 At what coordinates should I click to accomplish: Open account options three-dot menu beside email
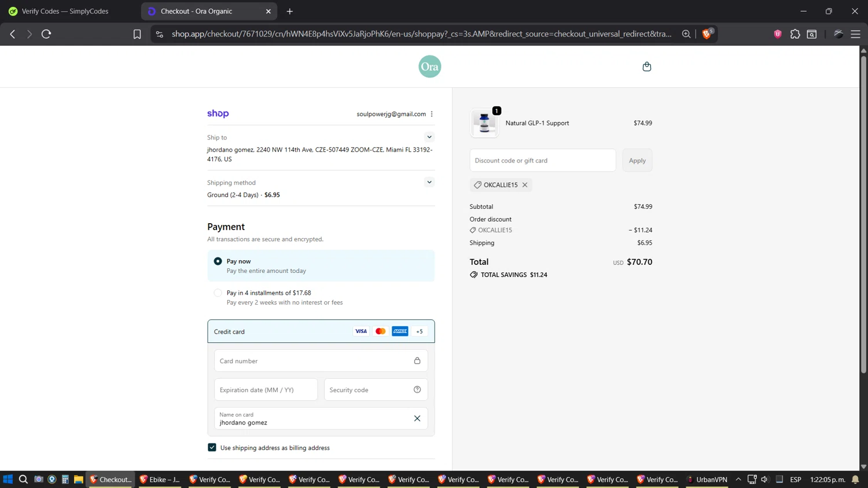click(x=432, y=114)
